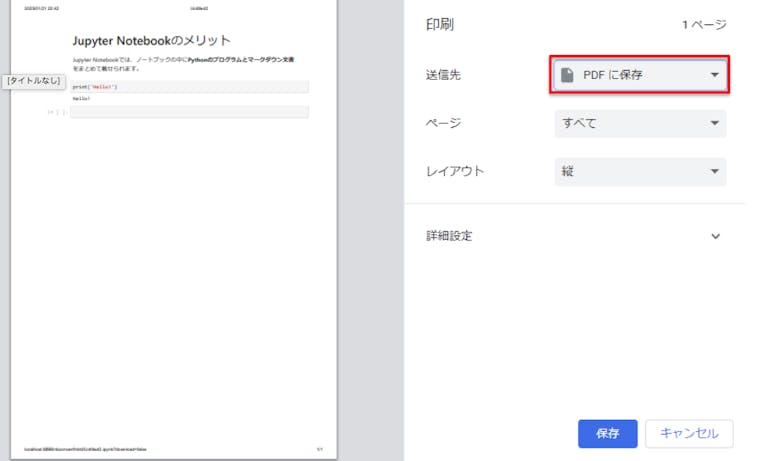
Task: Expand the 詳細設定 section chevron
Action: point(715,236)
